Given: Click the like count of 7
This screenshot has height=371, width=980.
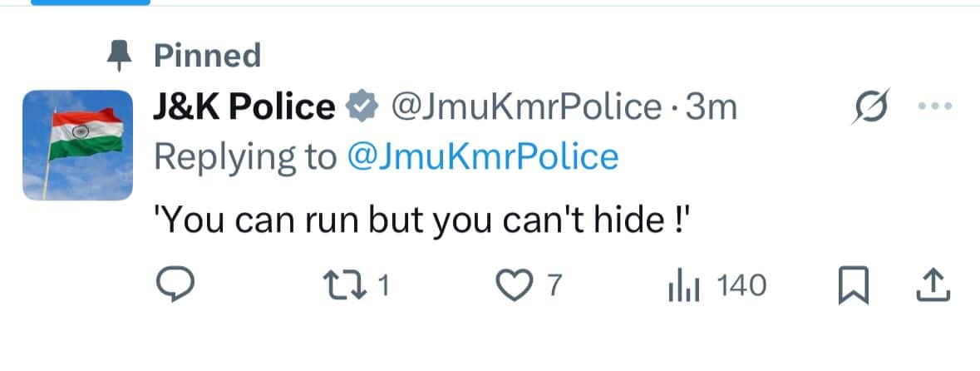Looking at the screenshot, I should (554, 287).
